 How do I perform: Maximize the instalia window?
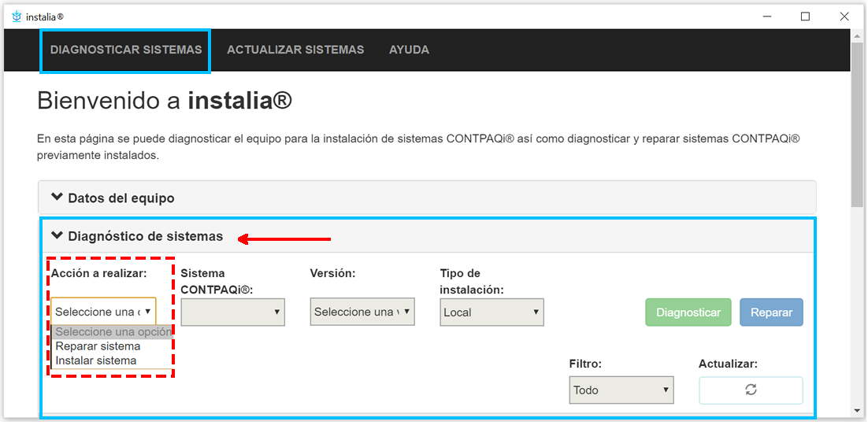point(806,17)
